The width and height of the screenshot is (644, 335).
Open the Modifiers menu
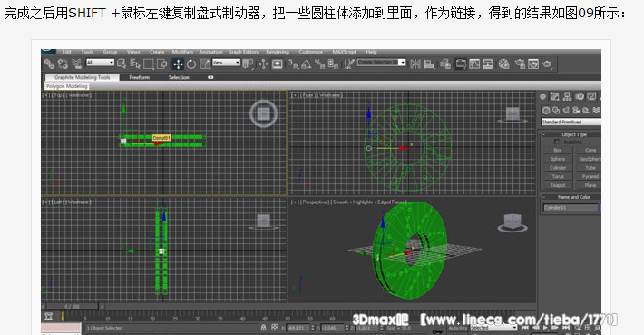point(182,52)
